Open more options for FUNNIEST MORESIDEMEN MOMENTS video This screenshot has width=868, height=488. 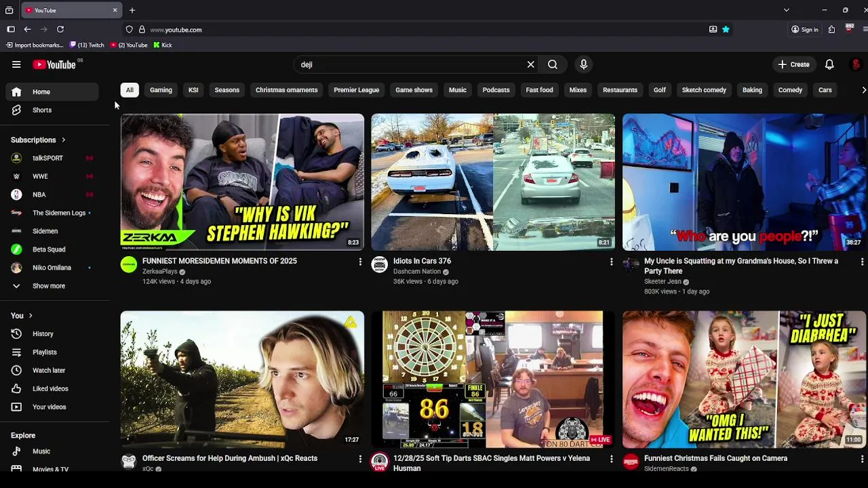pyautogui.click(x=360, y=262)
